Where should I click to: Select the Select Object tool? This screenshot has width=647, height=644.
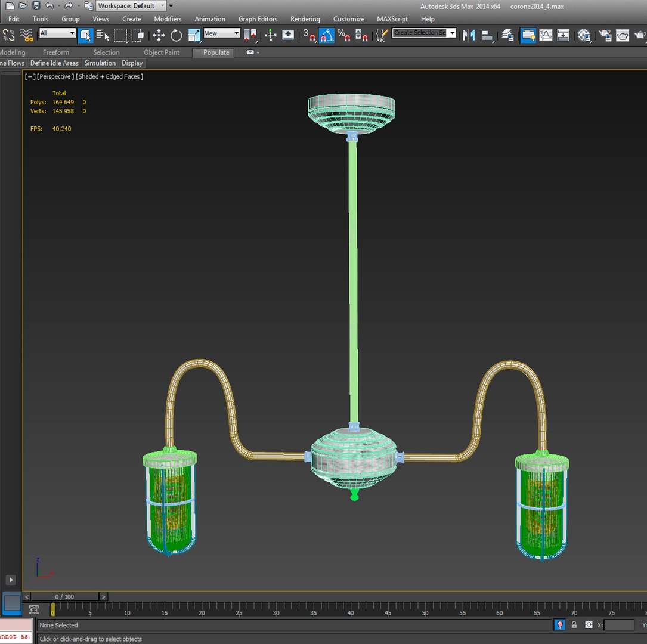coord(85,36)
